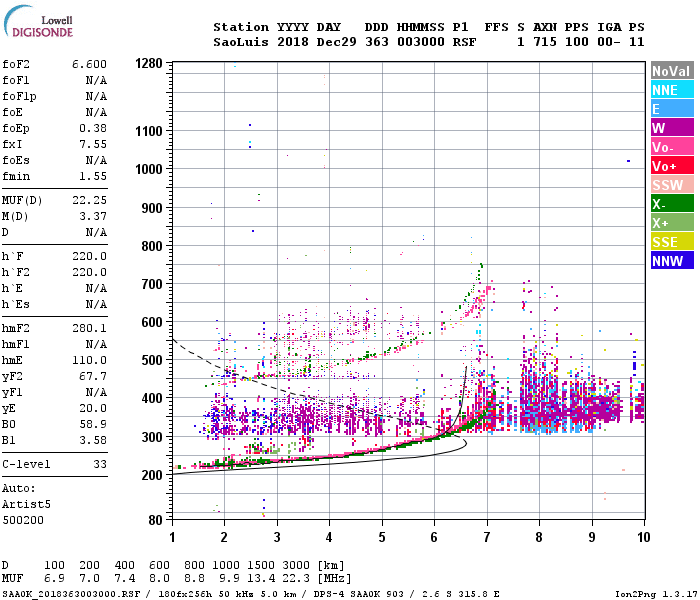Select the W purple legend swatch
700x600 pixels.
pyautogui.click(x=672, y=128)
